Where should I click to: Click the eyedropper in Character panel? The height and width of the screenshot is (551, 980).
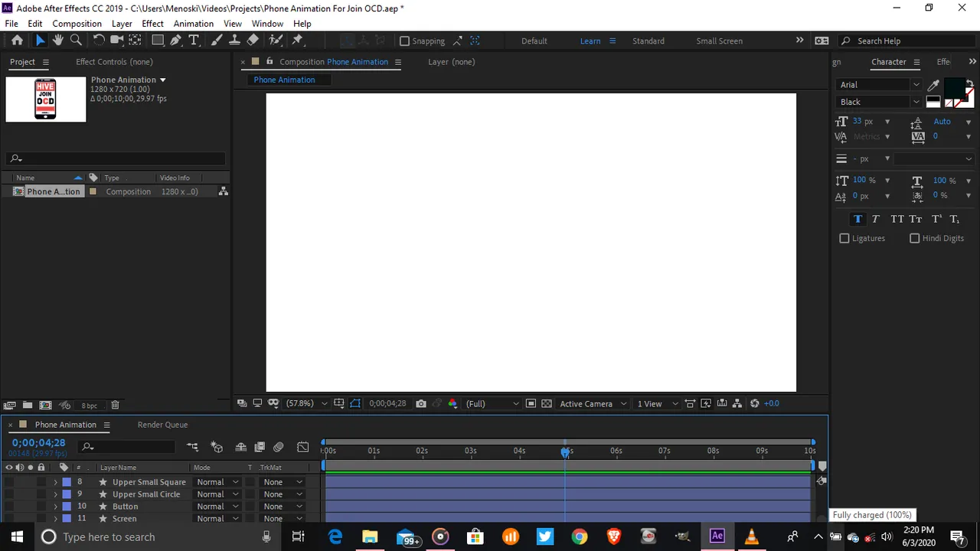click(x=933, y=85)
